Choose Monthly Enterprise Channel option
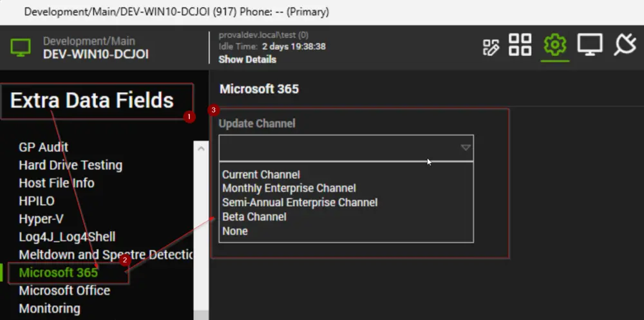The width and height of the screenshot is (644, 320). (x=289, y=188)
